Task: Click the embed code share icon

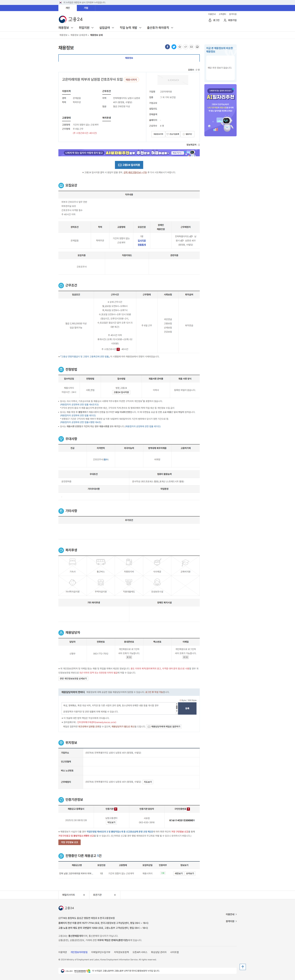Action: [185, 47]
